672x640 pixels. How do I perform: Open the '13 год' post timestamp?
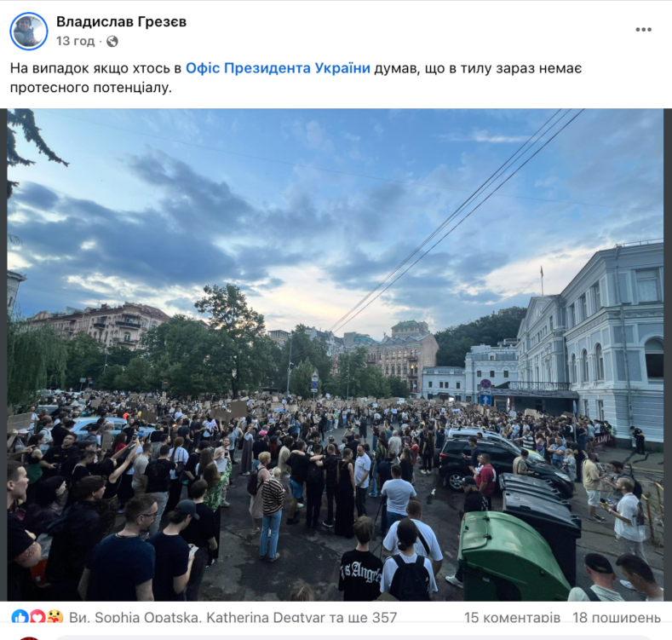tap(75, 41)
